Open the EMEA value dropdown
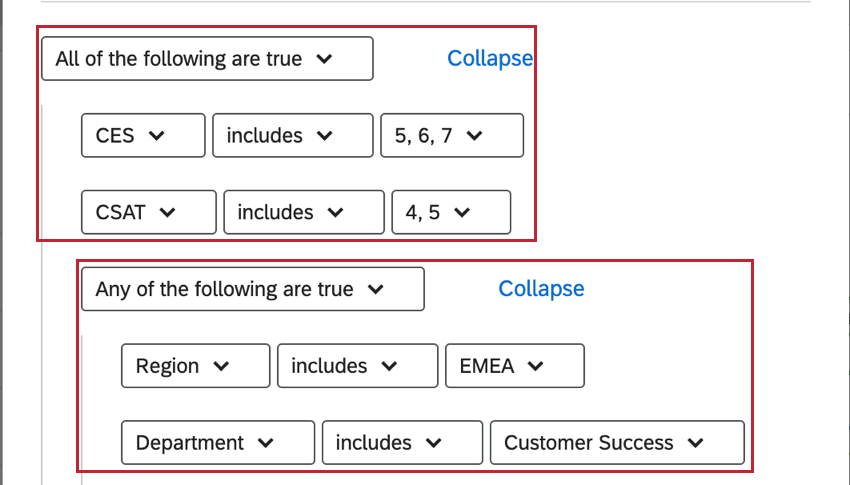The height and width of the screenshot is (485, 850). coord(514,366)
